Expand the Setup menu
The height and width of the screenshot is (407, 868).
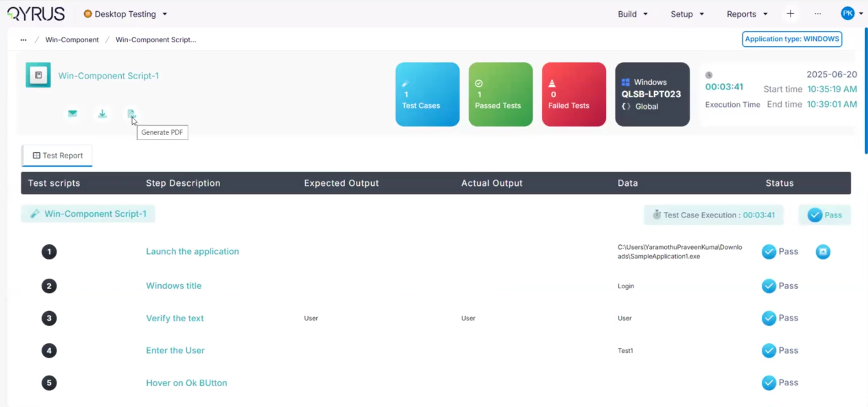(687, 14)
